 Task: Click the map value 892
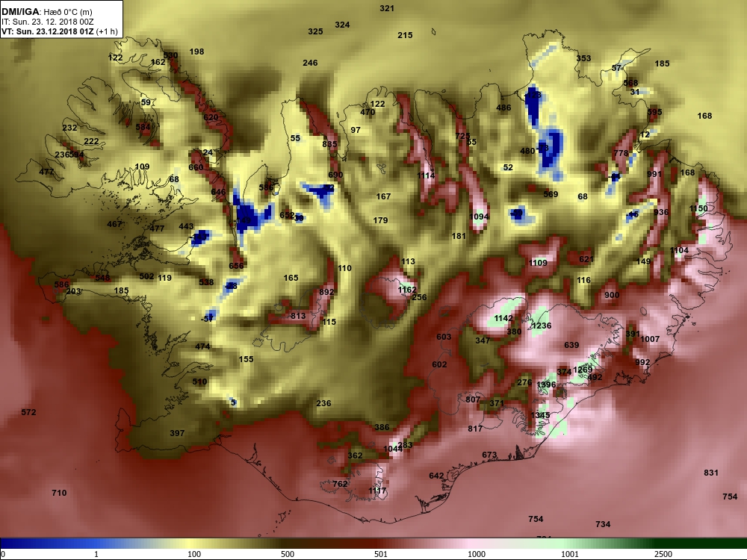pyautogui.click(x=326, y=292)
